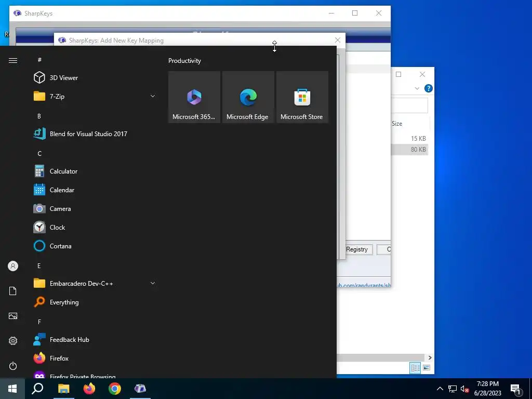
Task: Open the clock showing 7:28 PM
Action: pos(487,389)
